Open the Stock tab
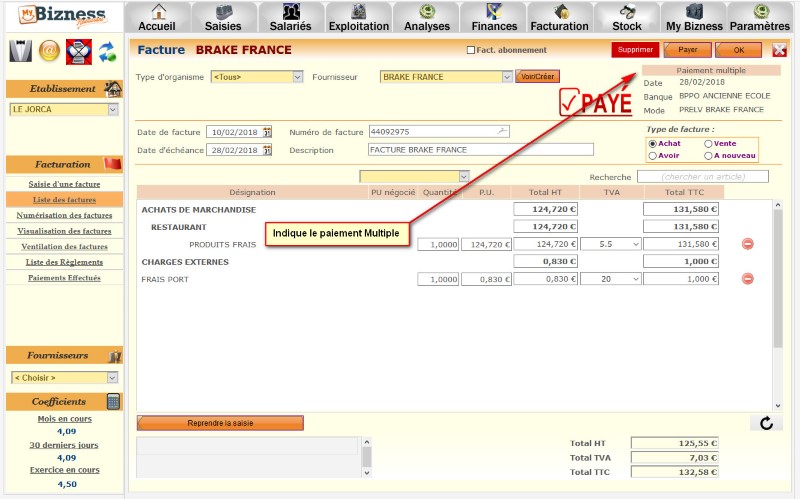Screen dimensions: 800x499 point(627,17)
